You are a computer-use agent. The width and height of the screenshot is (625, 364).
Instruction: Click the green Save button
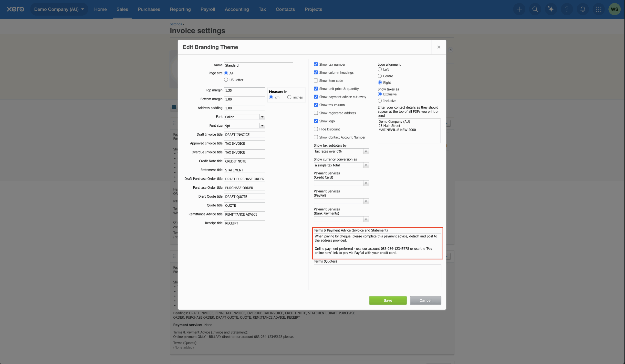[388, 300]
